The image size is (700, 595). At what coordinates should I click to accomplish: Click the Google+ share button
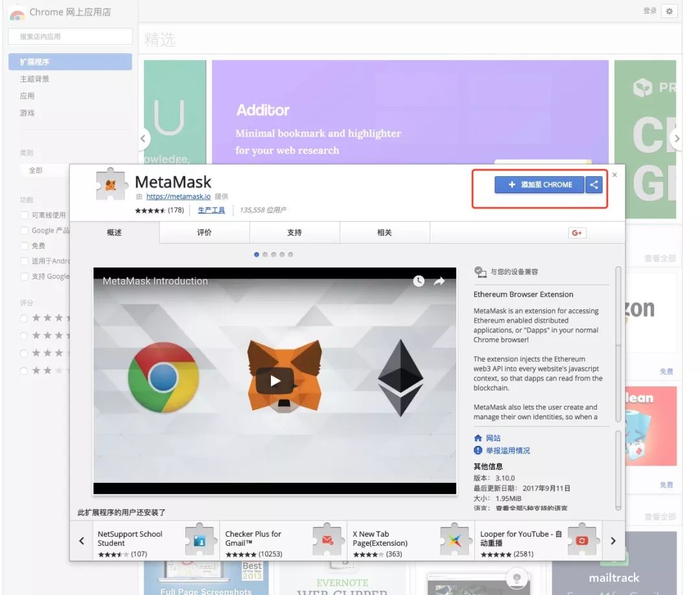click(577, 233)
